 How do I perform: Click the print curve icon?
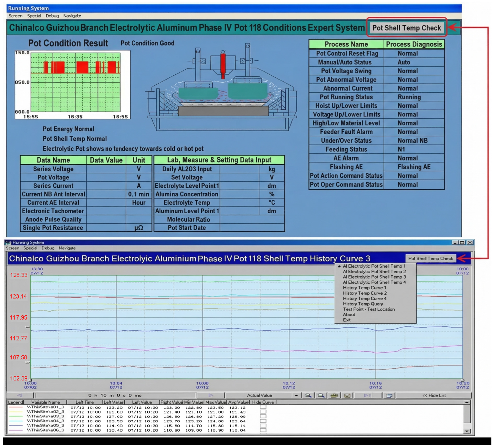pos(334,395)
